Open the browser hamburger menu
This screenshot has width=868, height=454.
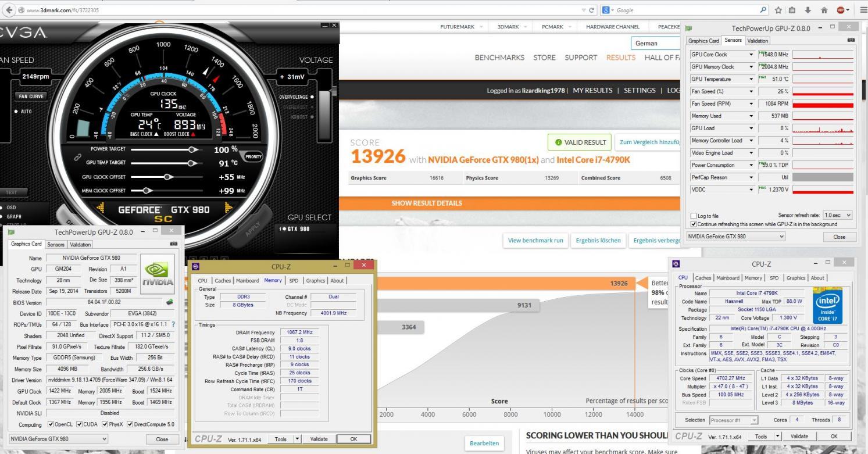pos(863,10)
